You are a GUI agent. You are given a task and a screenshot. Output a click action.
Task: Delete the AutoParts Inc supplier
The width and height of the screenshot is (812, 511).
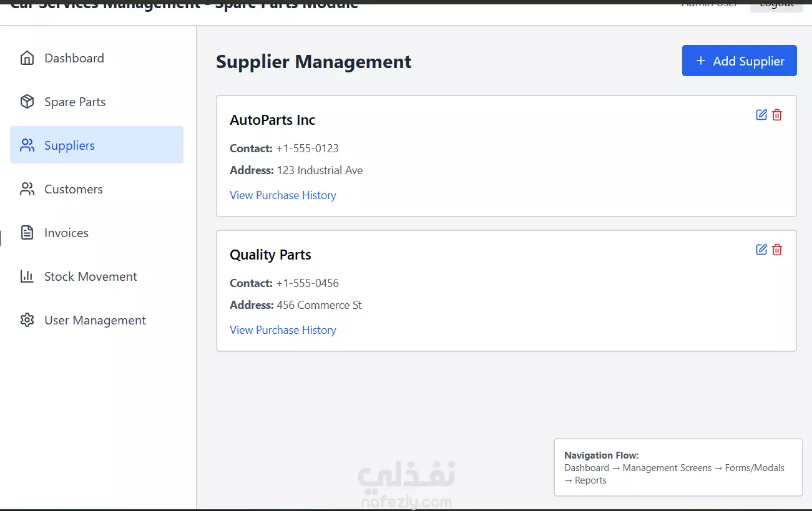[x=777, y=115]
